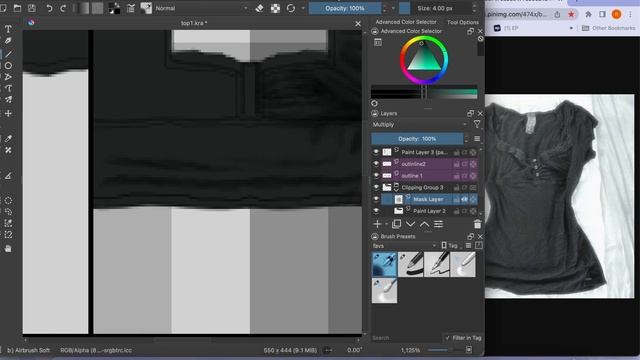
Task: Open dropdown arrow next to add layer
Action: point(386,224)
